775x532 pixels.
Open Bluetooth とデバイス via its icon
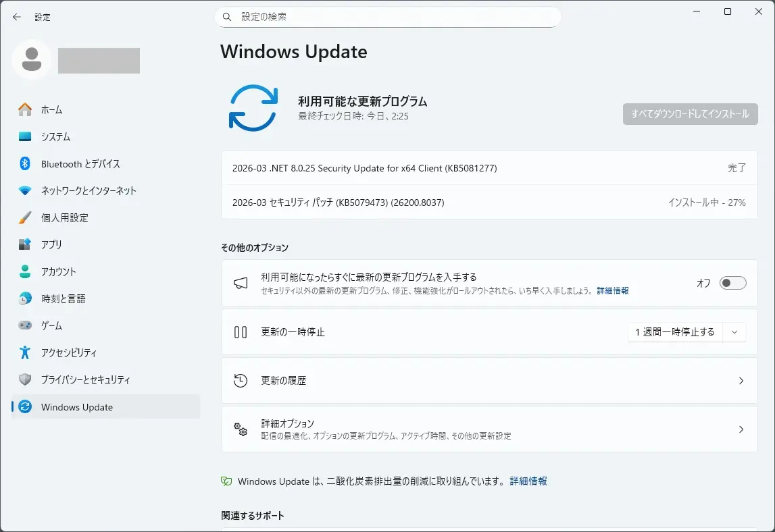pyautogui.click(x=25, y=163)
